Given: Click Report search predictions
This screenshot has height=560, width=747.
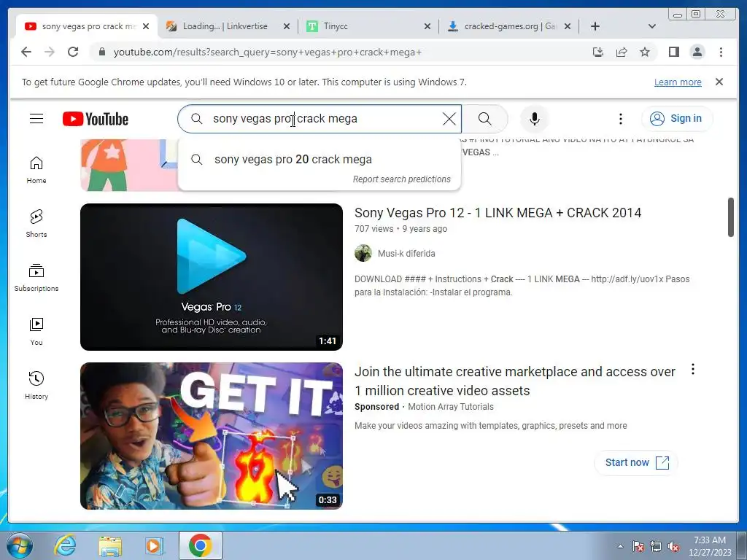Looking at the screenshot, I should pyautogui.click(x=402, y=179).
